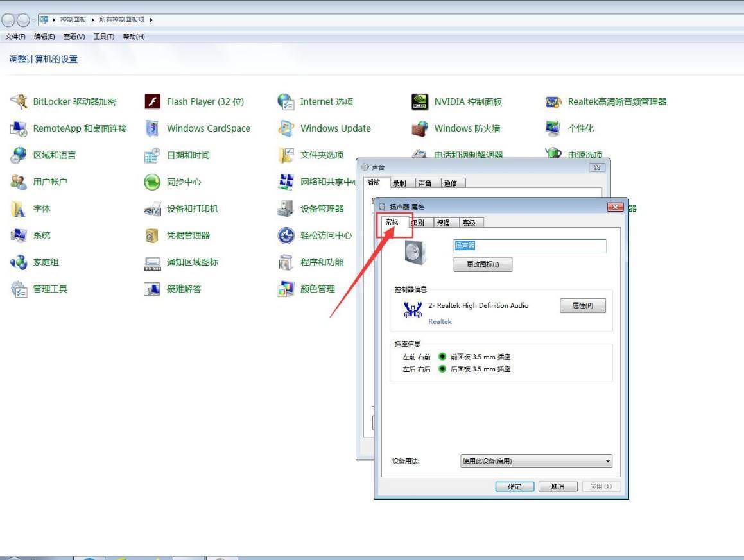Viewport: 744px width, 560px height.
Task: Open the Flash Player (32 位) icon
Action: (x=152, y=101)
